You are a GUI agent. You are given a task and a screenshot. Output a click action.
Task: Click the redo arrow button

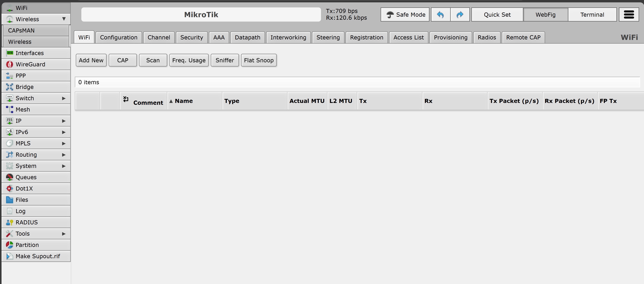[460, 15]
